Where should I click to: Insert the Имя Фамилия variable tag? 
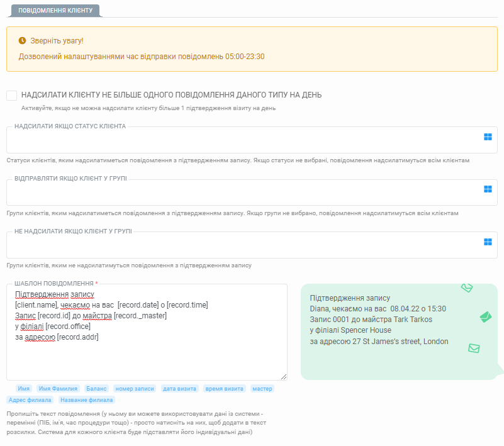point(58,389)
